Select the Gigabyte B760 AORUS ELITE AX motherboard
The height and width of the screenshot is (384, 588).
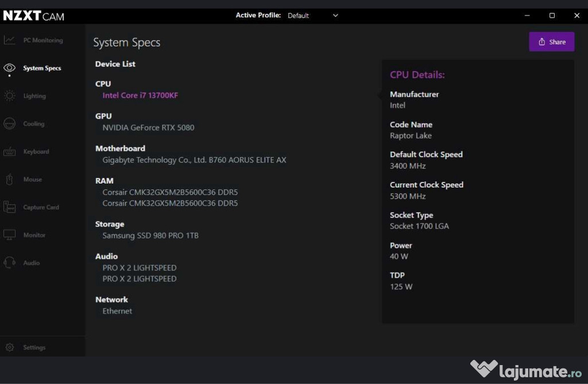tap(194, 160)
